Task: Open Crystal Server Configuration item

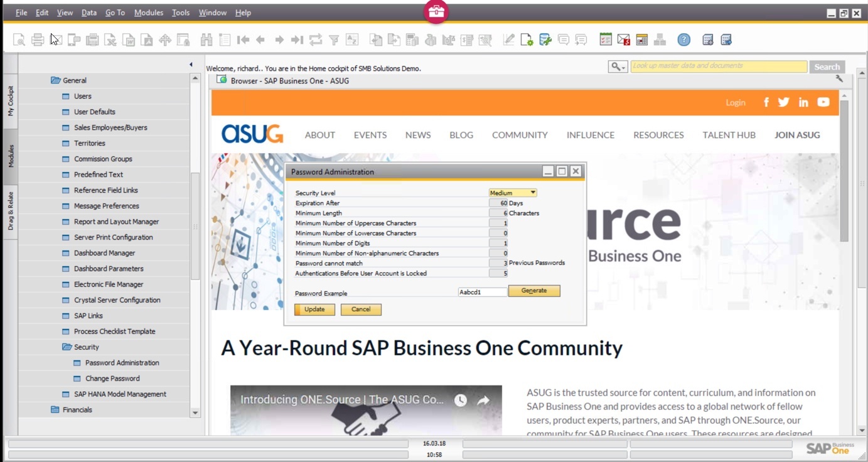Action: (117, 300)
